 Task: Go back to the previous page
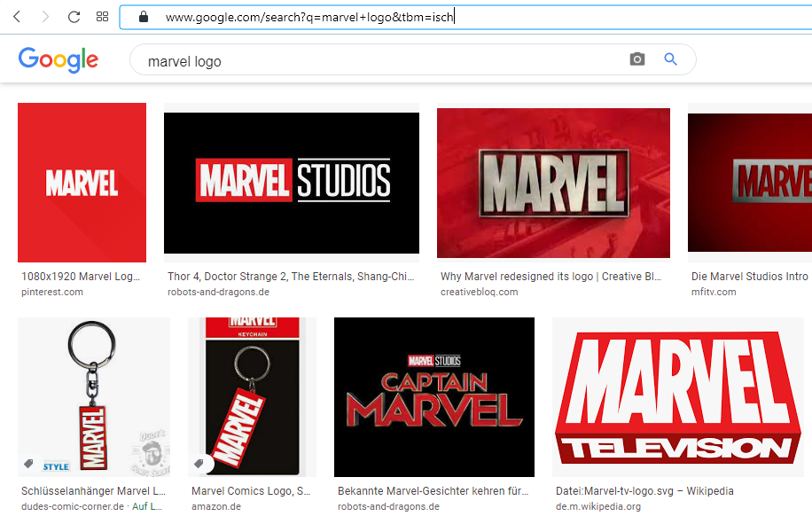point(17,17)
